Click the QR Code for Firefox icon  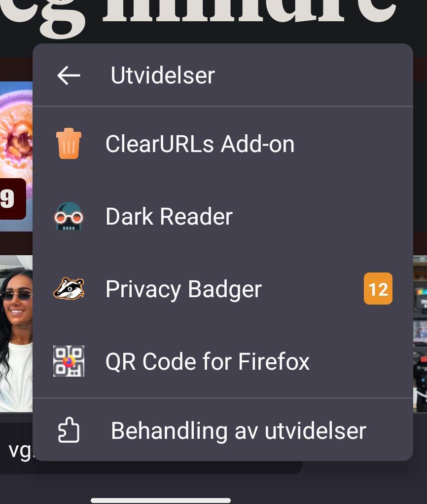(69, 361)
